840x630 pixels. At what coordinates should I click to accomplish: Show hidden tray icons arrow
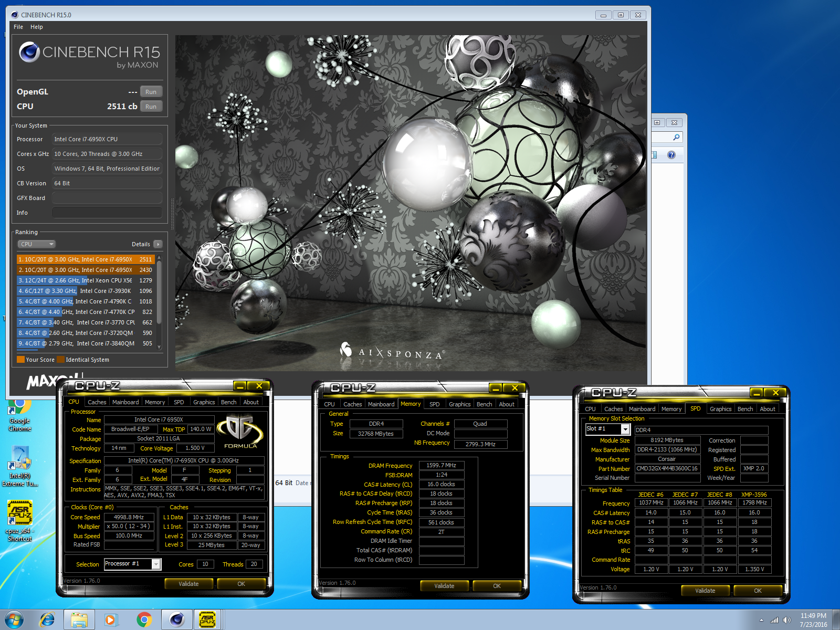(761, 620)
